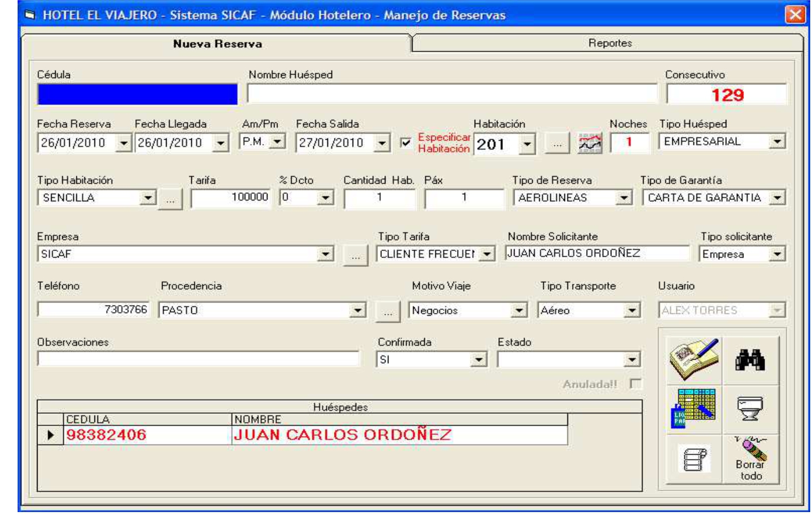
Task: Click the window title bar app icon
Action: click(x=30, y=15)
